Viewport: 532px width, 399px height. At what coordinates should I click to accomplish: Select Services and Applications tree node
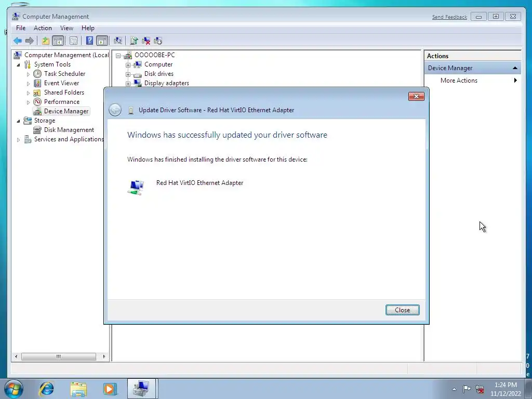coord(69,139)
